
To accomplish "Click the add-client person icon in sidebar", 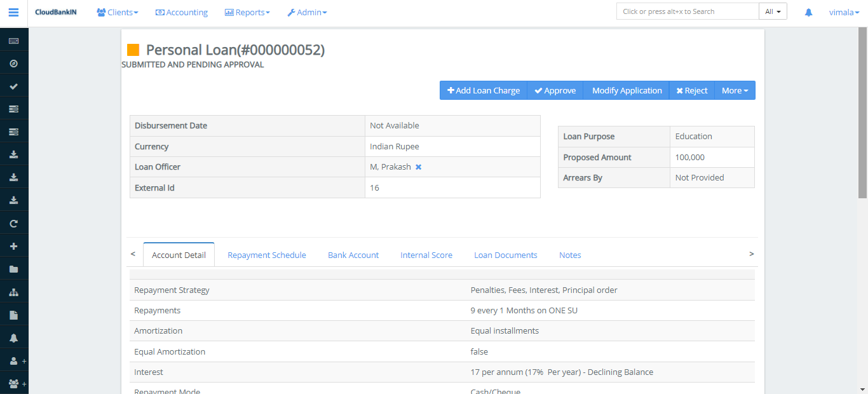I will (x=13, y=360).
